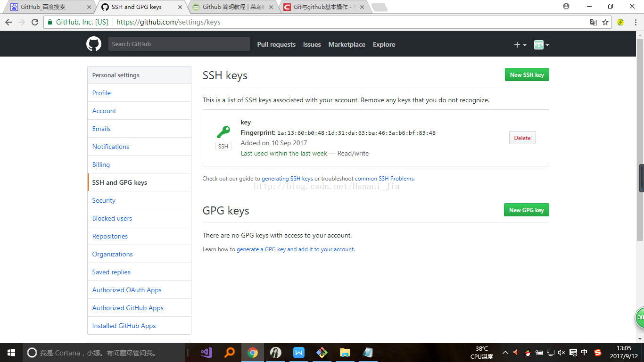Open Chrome three-dot menu

(x=636, y=22)
